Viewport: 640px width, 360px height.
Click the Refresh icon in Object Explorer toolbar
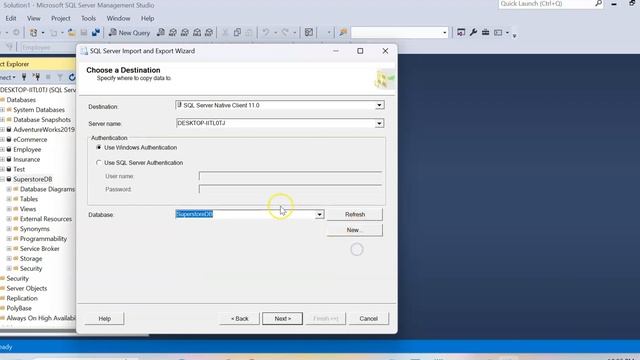[x=72, y=77]
